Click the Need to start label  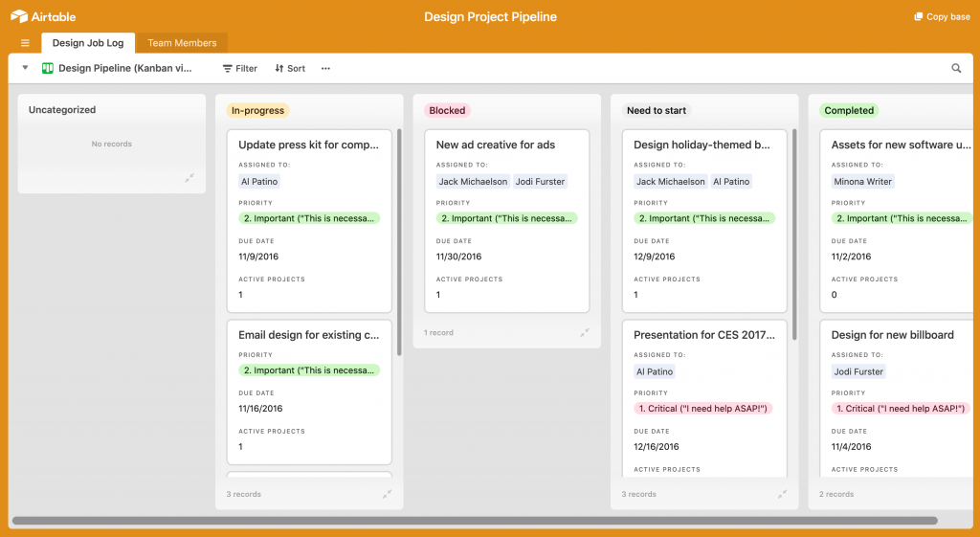coord(657,111)
